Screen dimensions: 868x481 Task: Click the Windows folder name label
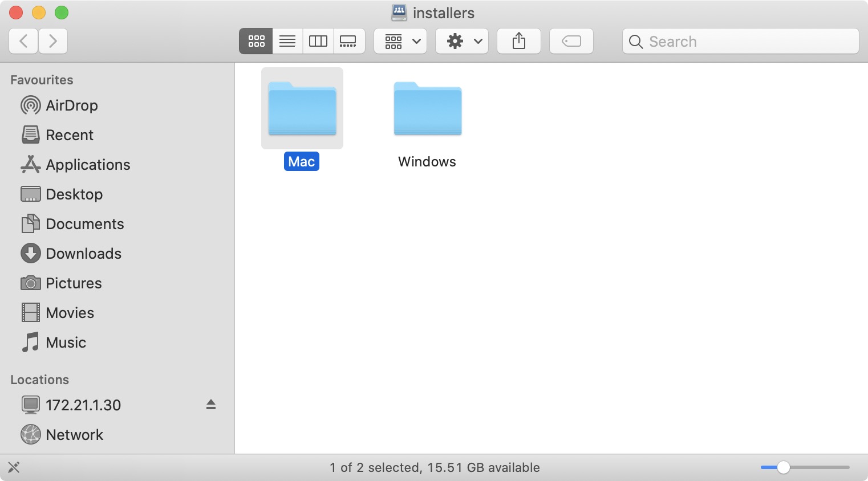(x=427, y=162)
